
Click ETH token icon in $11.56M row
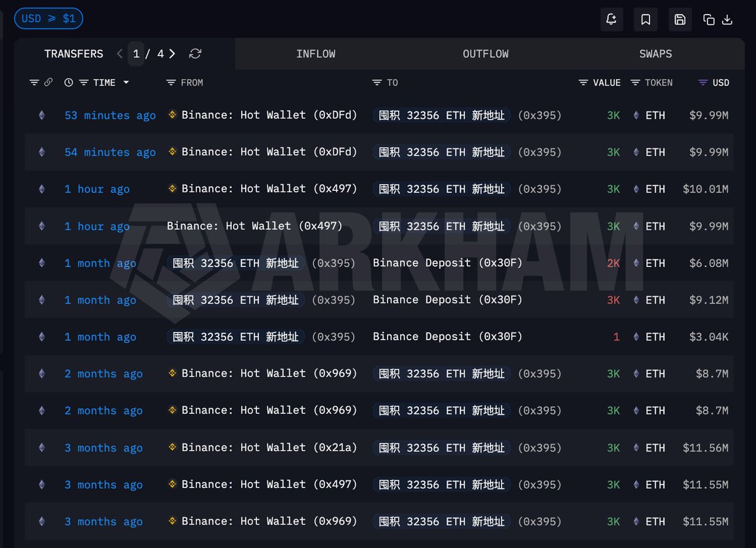636,448
